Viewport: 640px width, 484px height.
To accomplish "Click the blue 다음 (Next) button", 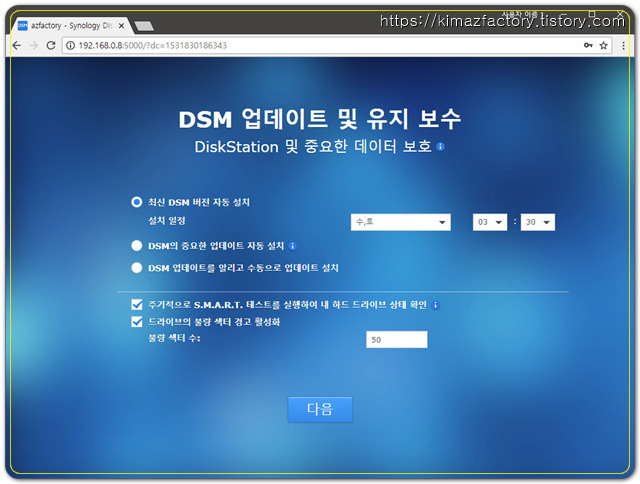I will coord(320,409).
